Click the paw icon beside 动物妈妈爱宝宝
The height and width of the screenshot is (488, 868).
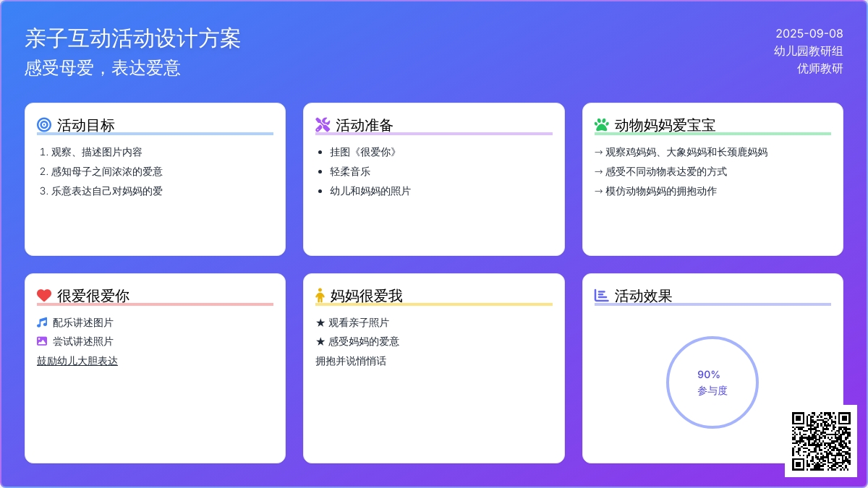[x=601, y=125]
